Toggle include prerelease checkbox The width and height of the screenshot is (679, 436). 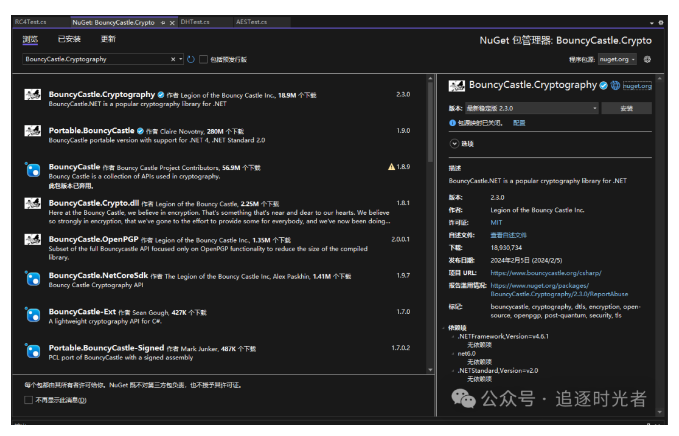click(x=203, y=59)
